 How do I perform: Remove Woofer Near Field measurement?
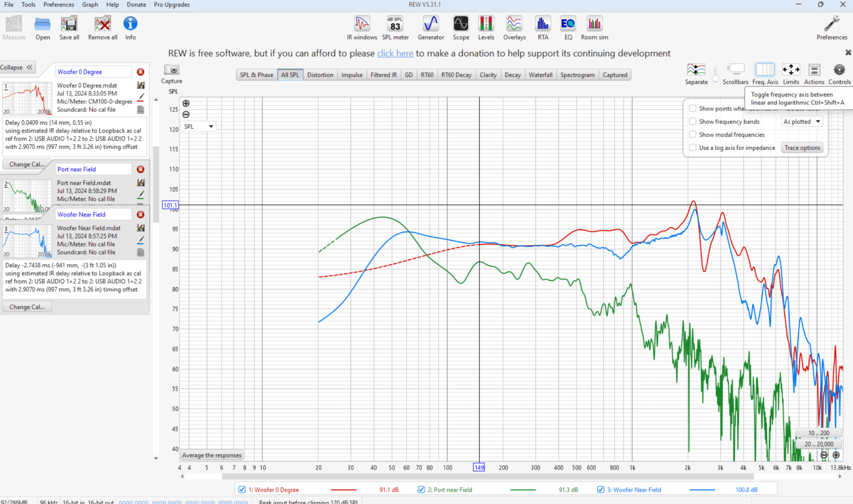pos(141,214)
